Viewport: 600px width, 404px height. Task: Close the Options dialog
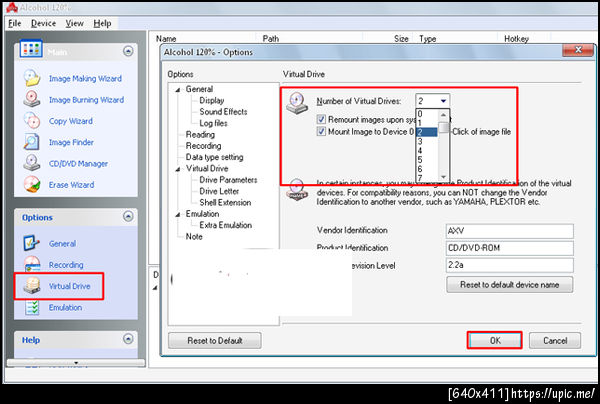(578, 50)
